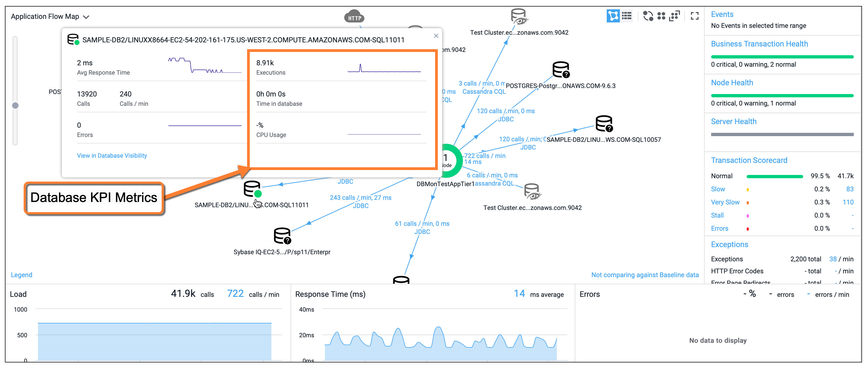
Task: Open Transaction Scorecard heading
Action: pyautogui.click(x=749, y=160)
